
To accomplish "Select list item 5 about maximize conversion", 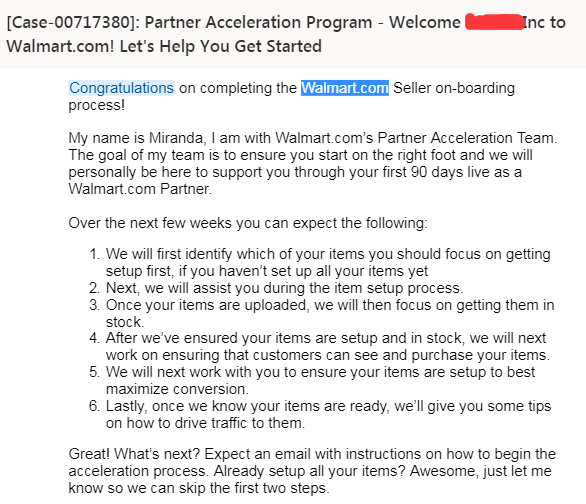I will point(312,380).
